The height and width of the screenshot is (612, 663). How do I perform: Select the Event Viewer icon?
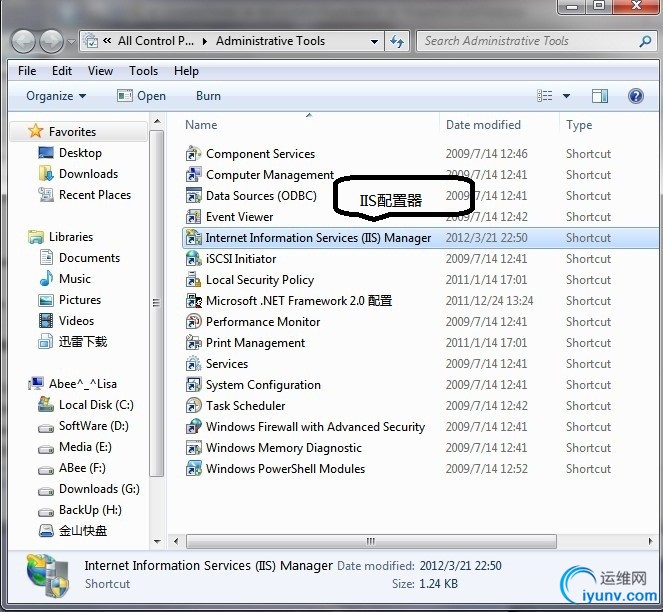coord(194,217)
